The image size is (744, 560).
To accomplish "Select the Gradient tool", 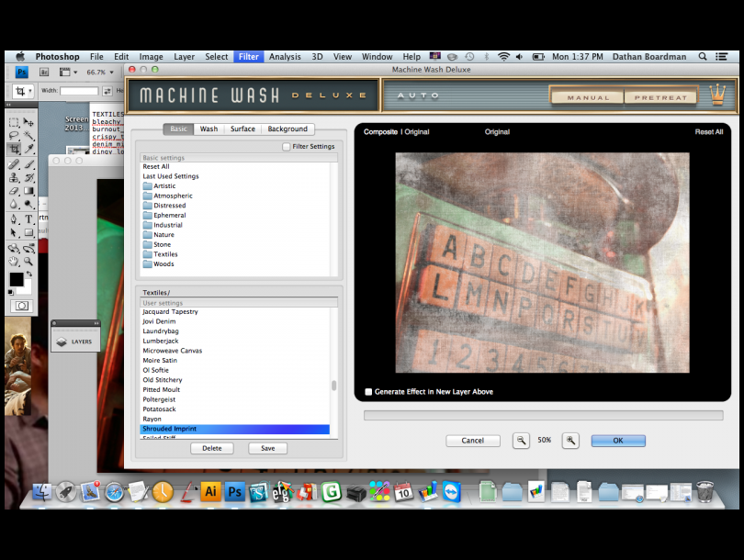I will click(28, 191).
